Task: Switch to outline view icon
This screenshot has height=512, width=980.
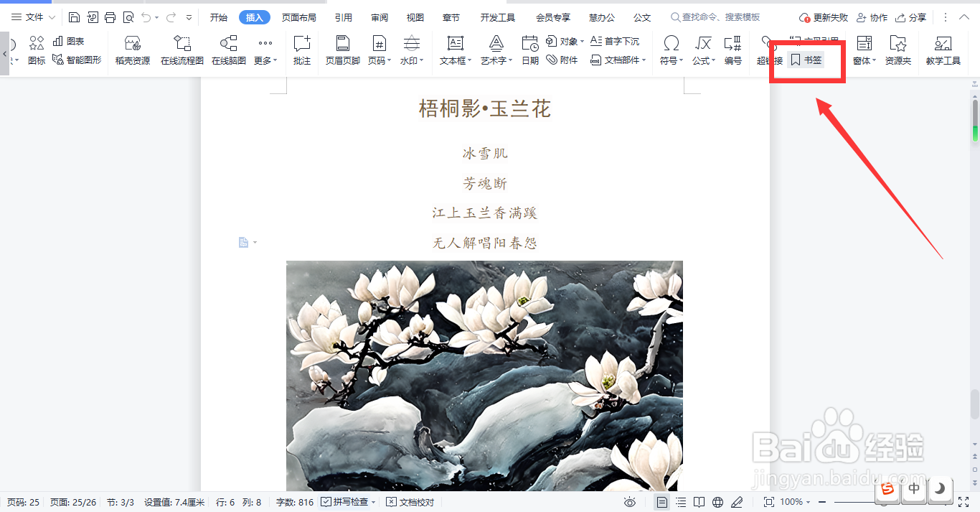Action: 681,502
